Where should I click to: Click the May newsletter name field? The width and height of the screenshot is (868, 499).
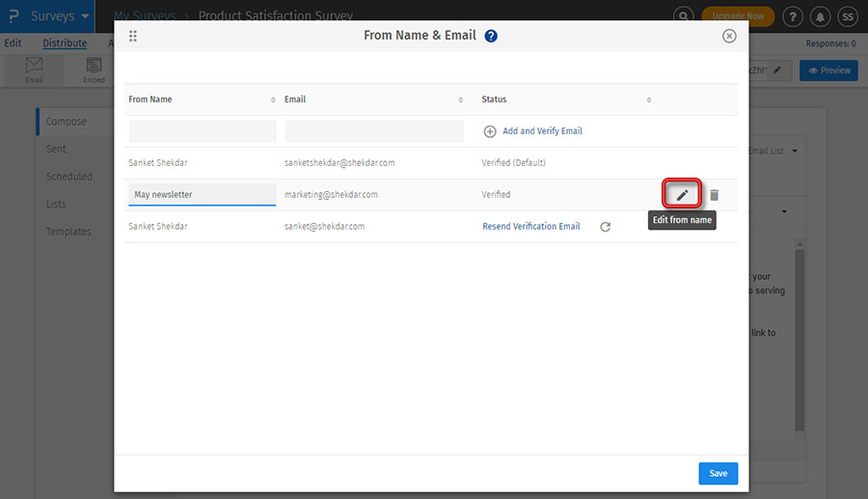203,194
